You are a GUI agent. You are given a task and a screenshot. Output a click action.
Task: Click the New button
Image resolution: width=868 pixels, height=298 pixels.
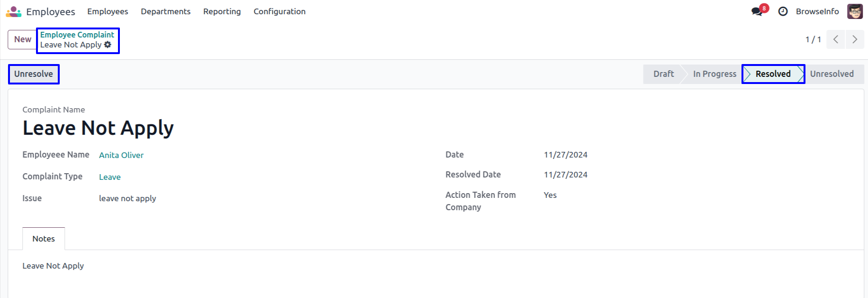pos(22,39)
